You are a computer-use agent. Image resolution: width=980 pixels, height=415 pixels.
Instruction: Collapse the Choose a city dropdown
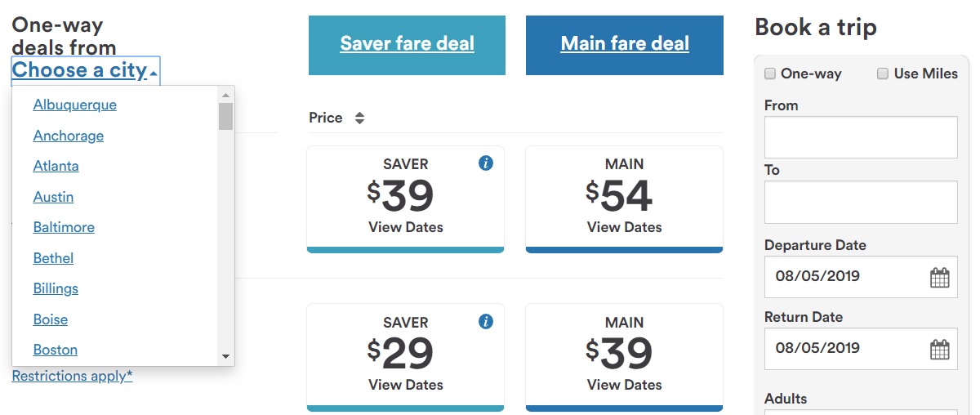(85, 70)
